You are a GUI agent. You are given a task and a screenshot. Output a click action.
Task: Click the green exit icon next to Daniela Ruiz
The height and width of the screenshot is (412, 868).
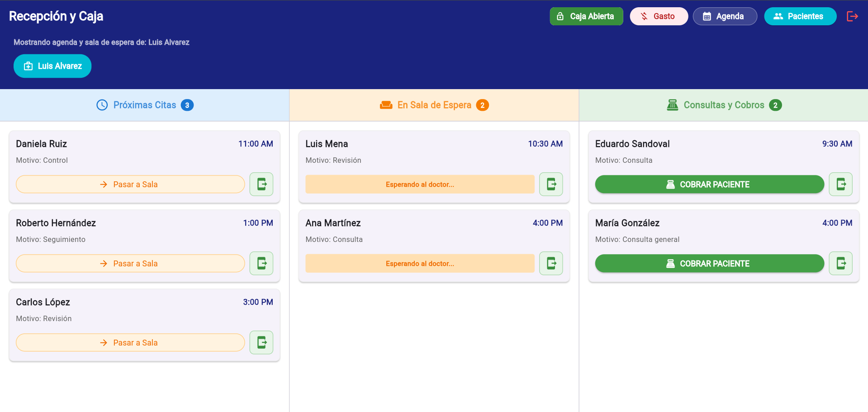[261, 184]
